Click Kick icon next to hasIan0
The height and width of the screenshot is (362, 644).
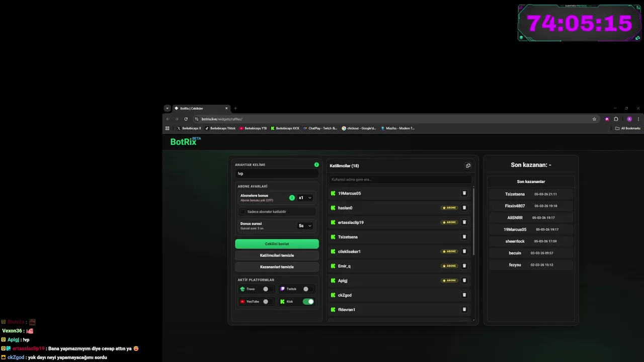pos(333,208)
